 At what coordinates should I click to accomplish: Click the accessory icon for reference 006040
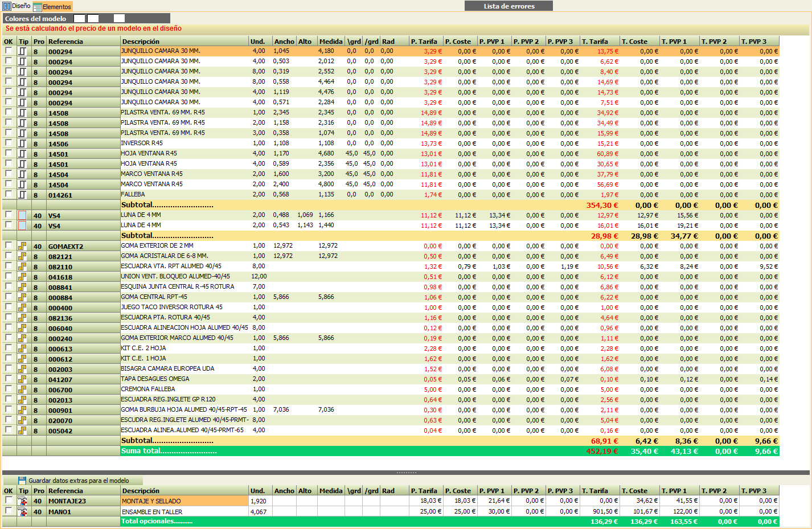pyautogui.click(x=23, y=328)
